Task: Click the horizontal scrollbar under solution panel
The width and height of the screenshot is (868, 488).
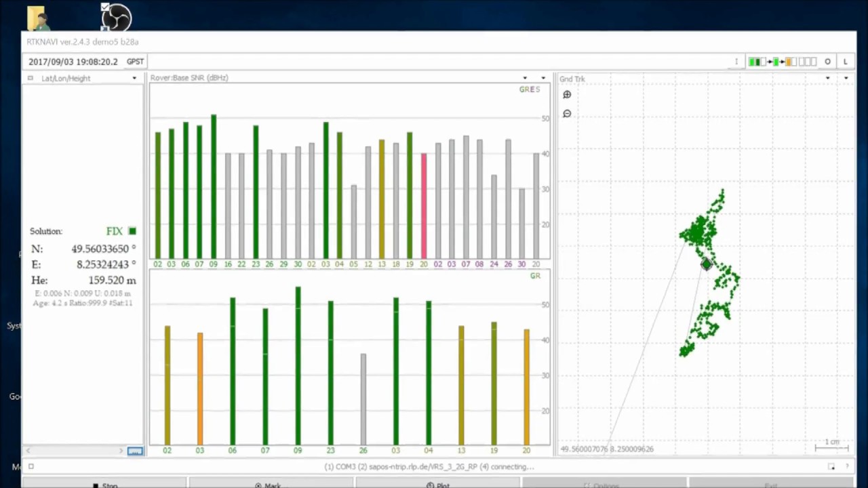Action: tap(75, 451)
